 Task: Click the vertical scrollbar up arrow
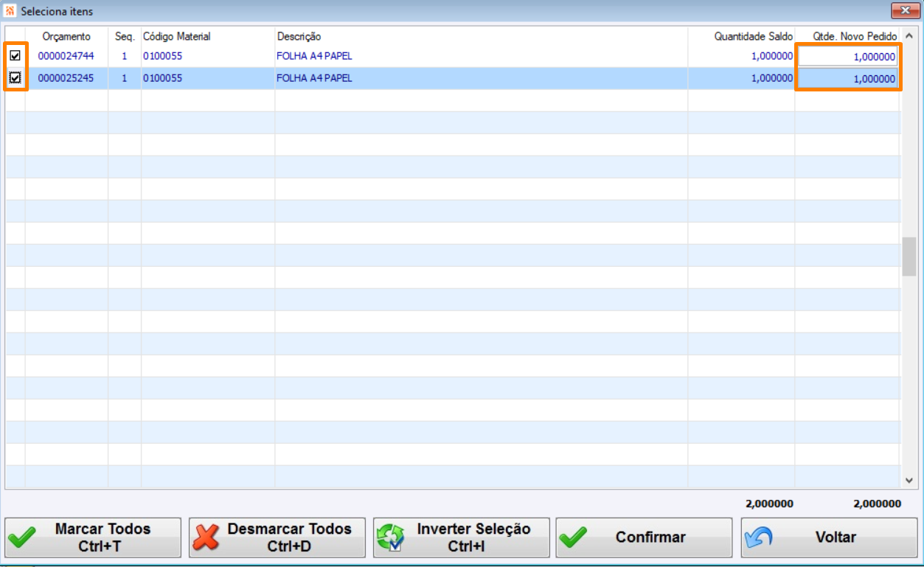909,36
